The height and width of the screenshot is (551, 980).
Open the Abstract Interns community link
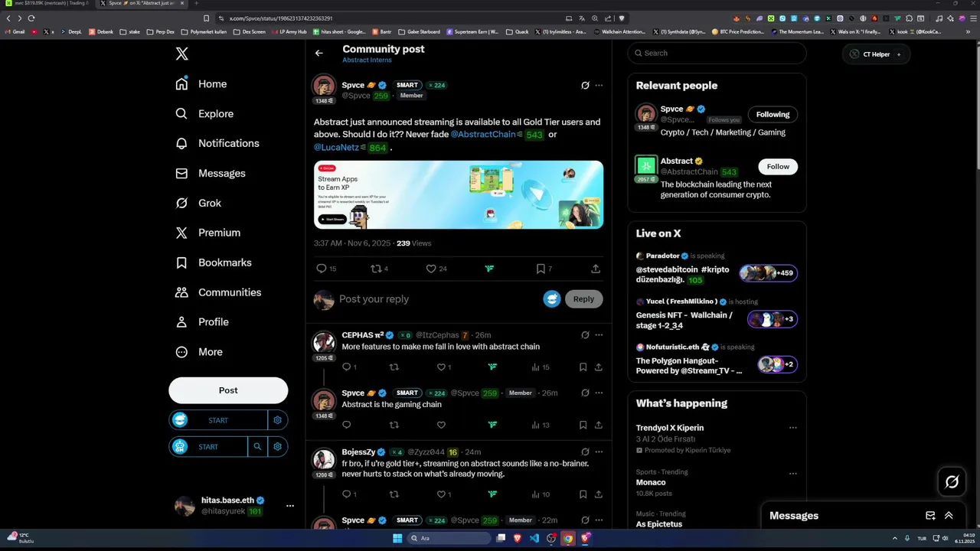tap(367, 60)
